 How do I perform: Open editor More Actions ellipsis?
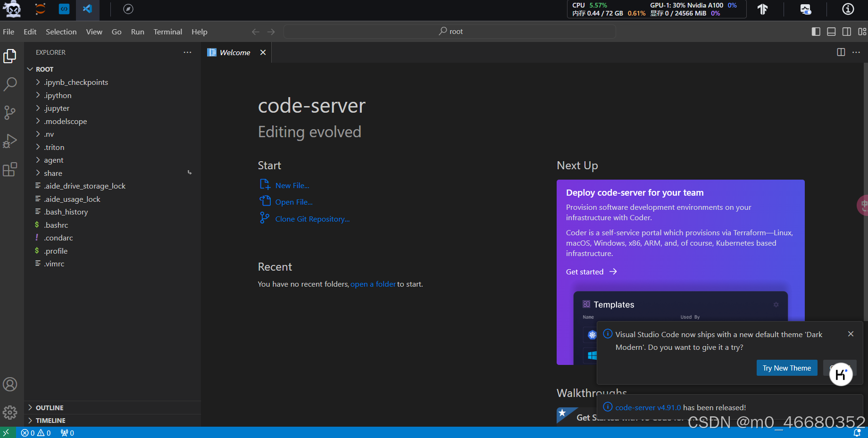point(856,52)
